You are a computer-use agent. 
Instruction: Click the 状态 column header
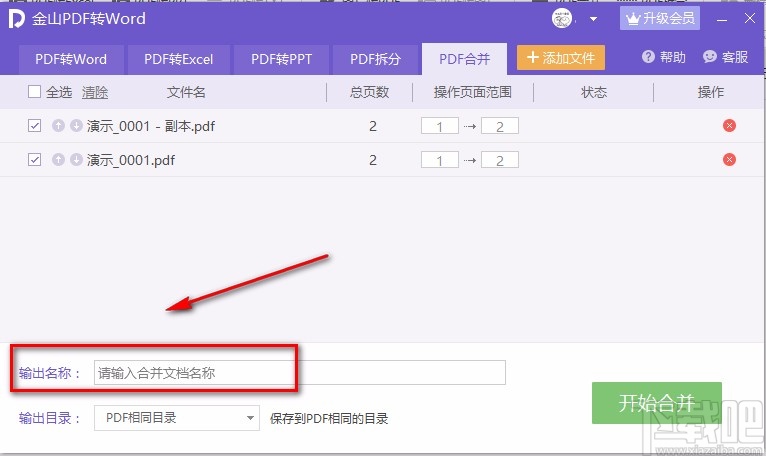tap(594, 92)
